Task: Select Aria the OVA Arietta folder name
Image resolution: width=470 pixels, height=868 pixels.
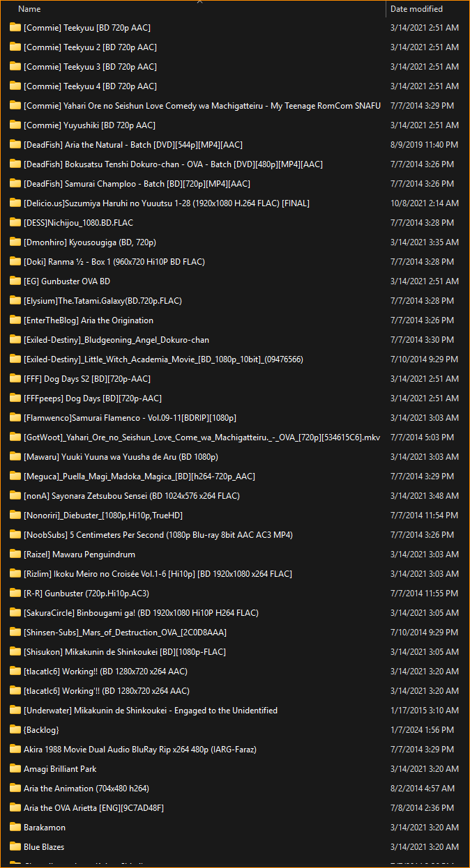Action: pyautogui.click(x=93, y=808)
